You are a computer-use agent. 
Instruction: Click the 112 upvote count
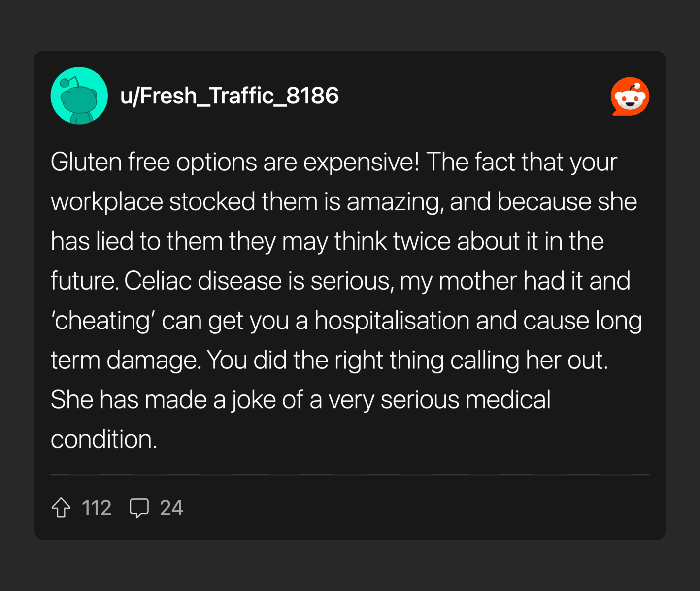pos(97,508)
